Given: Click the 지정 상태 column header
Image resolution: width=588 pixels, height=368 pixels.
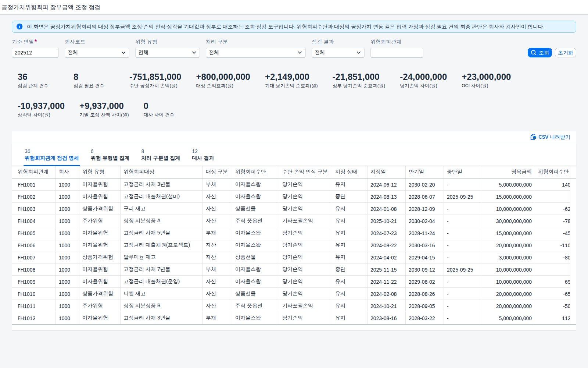Looking at the screenshot, I should (349, 172).
